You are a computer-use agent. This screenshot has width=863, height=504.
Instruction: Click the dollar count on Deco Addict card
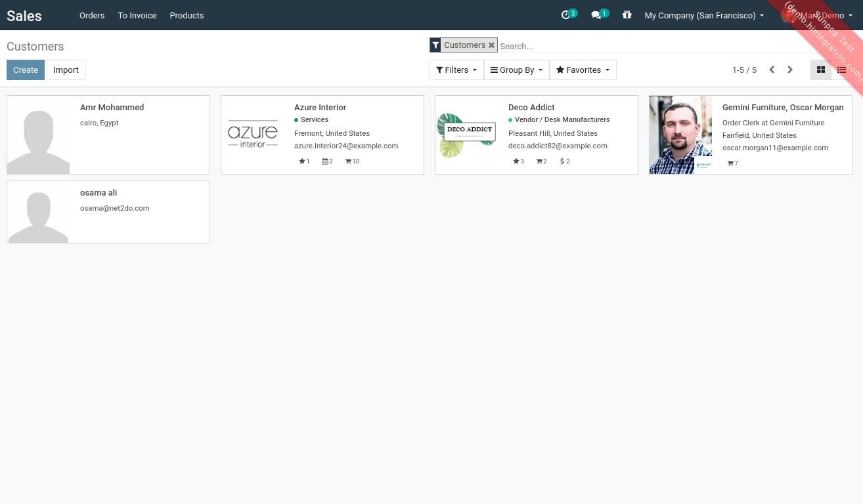coord(565,161)
